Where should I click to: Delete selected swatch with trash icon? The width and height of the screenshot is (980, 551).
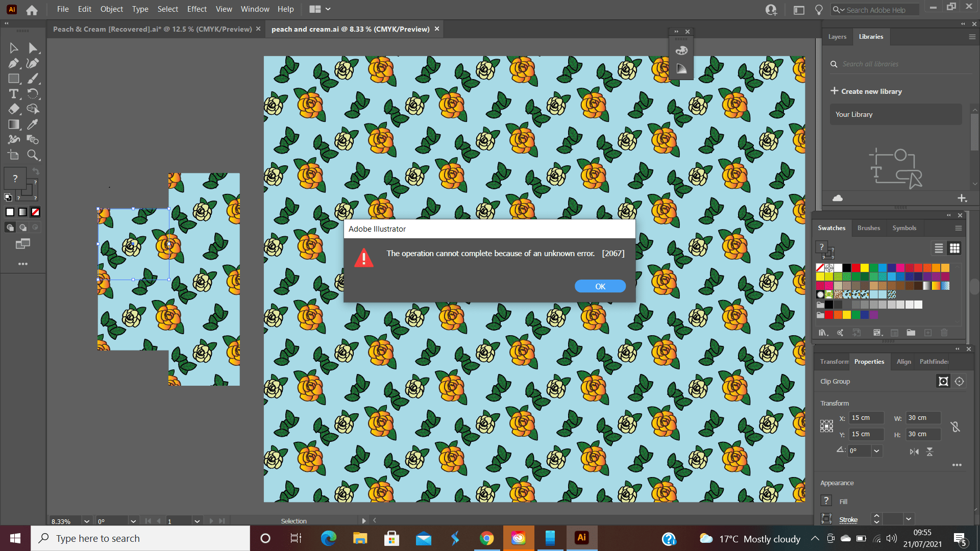(944, 333)
